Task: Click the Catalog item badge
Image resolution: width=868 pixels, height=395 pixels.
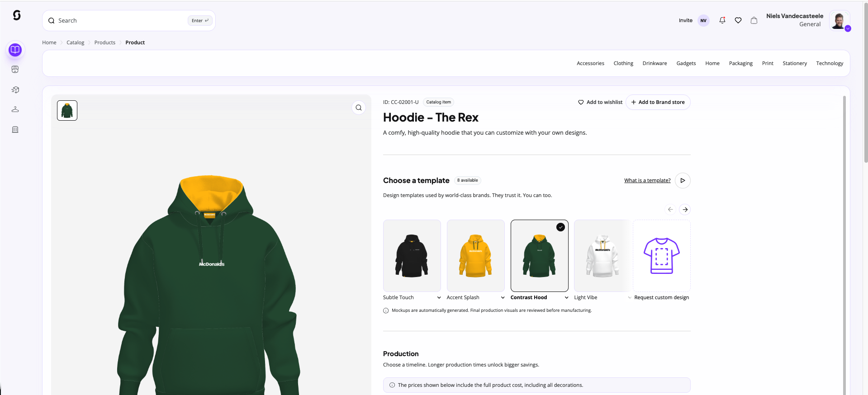Action: click(439, 102)
